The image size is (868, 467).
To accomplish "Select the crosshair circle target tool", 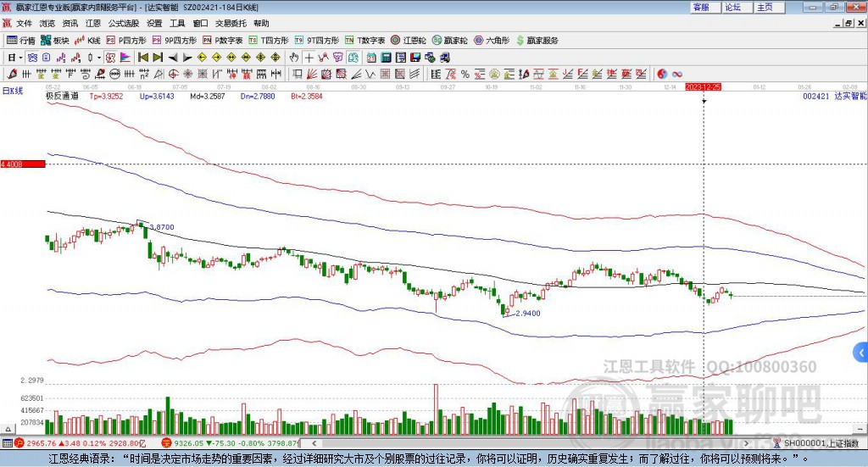I will (173, 74).
